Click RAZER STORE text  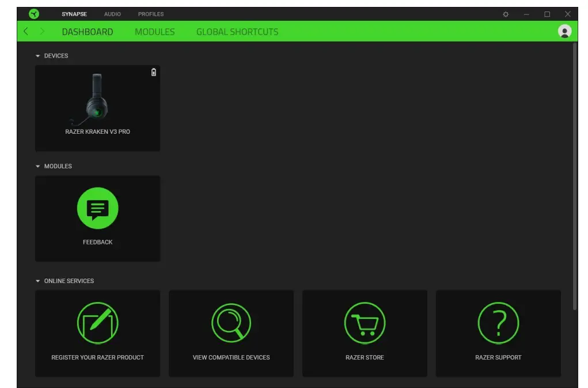(365, 357)
